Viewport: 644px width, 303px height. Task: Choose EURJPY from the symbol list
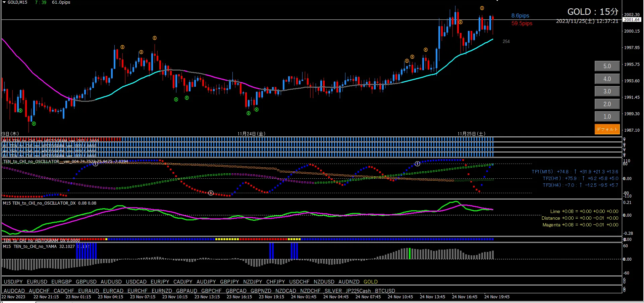tap(160, 282)
